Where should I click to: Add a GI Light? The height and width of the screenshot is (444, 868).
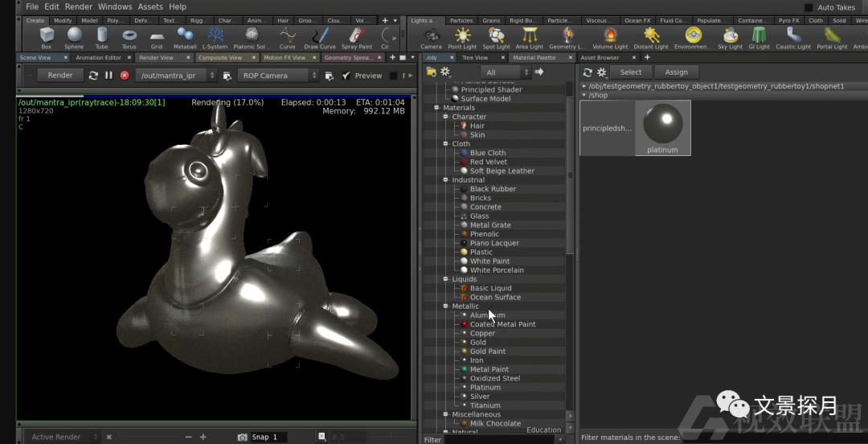(x=759, y=39)
